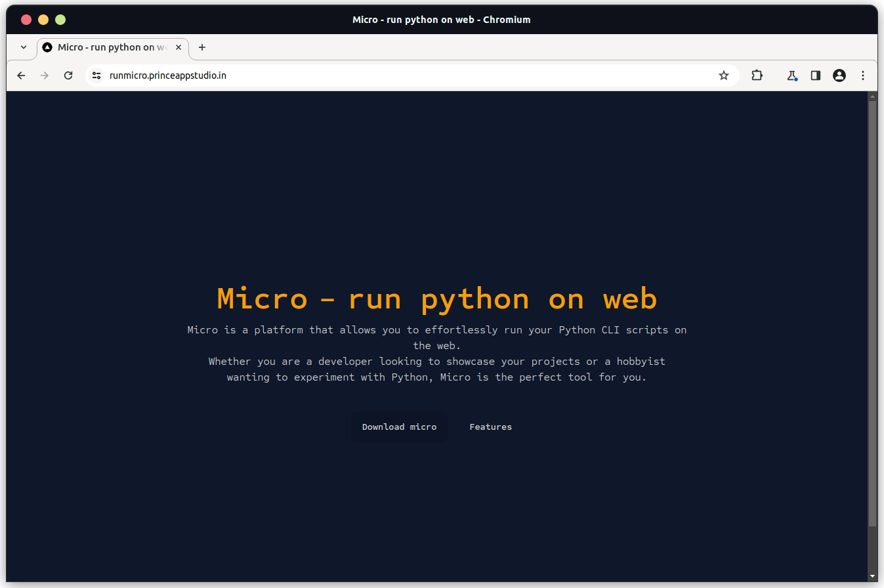View site information icon in address bar

(x=96, y=75)
